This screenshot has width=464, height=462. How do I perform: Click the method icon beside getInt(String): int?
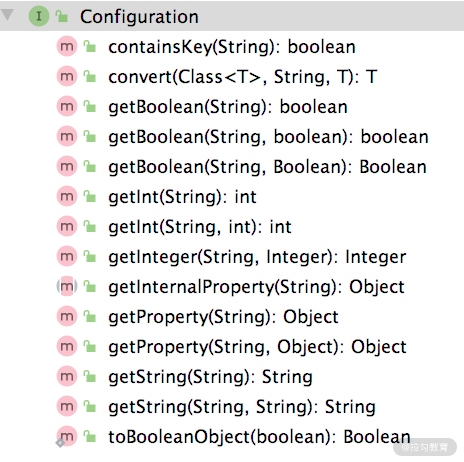click(67, 196)
